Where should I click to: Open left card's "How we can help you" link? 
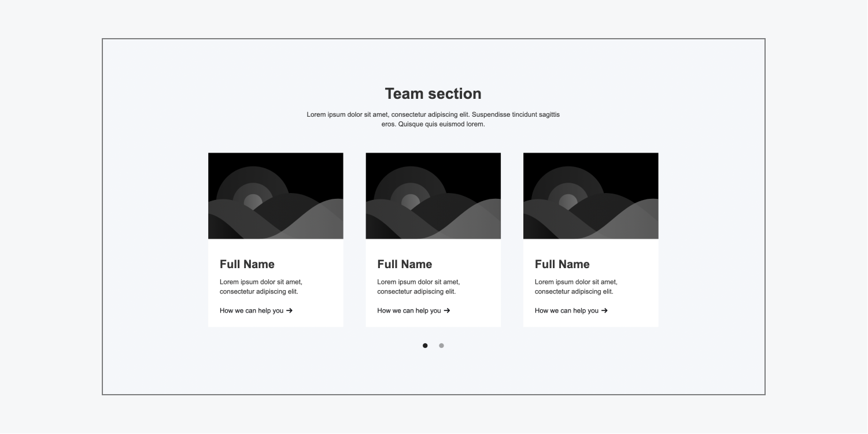point(252,311)
